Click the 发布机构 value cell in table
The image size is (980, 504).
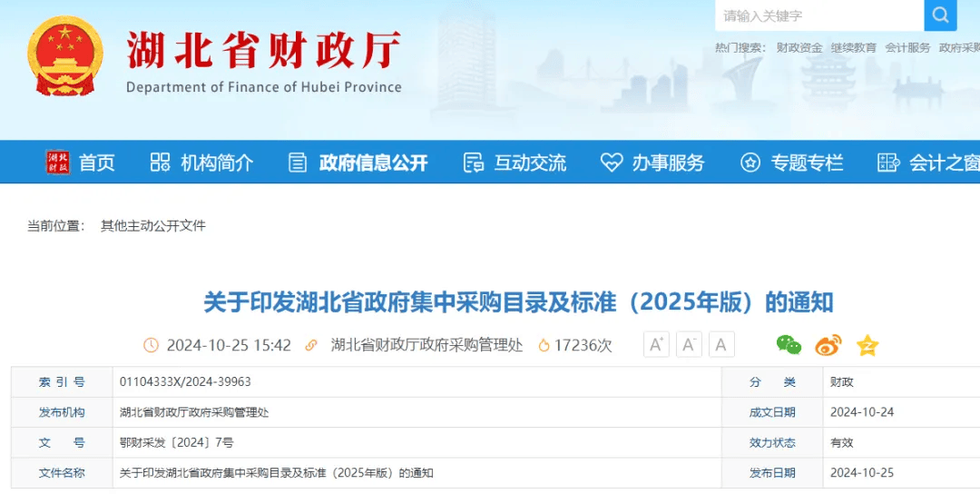point(416,412)
